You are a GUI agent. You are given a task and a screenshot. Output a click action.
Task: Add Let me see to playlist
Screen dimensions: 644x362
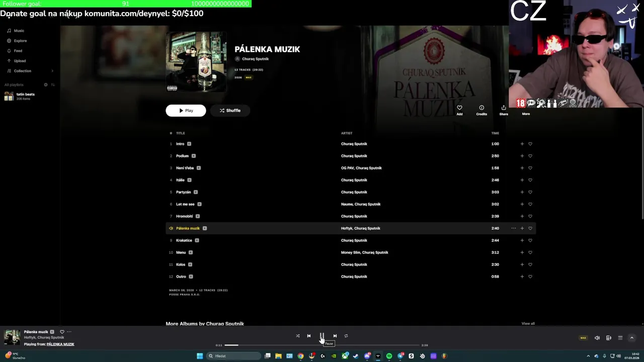(x=522, y=204)
